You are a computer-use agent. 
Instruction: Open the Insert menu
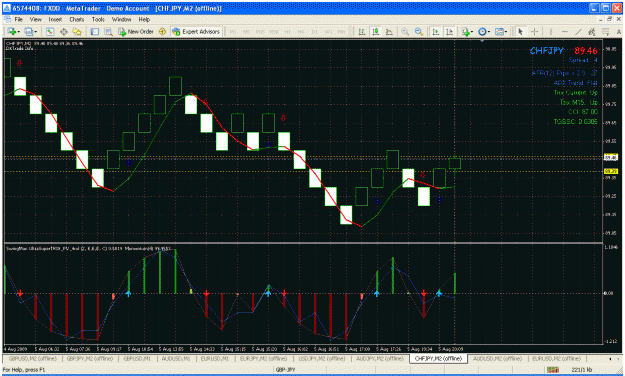[x=55, y=19]
